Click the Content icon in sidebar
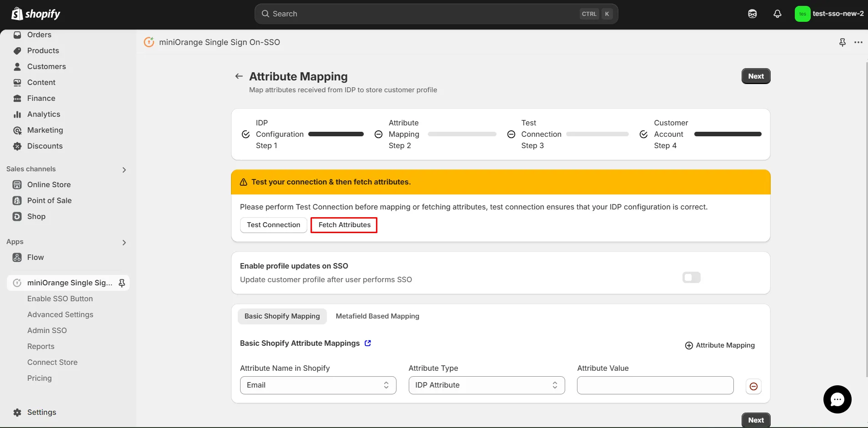Viewport: 868px width, 428px height. 17,82
